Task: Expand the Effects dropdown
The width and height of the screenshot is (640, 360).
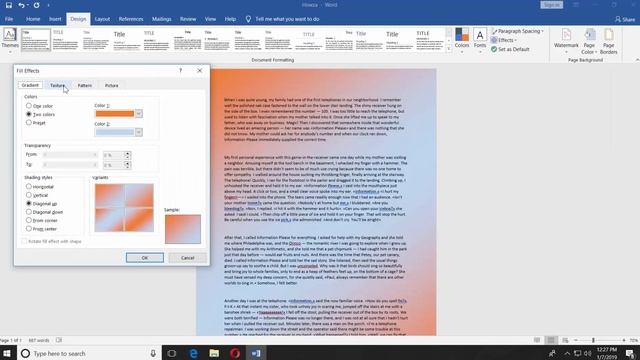Action: point(515,40)
